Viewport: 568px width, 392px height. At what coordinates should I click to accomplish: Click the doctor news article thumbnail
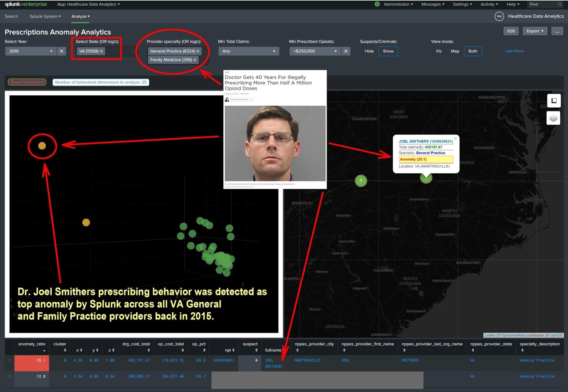point(275,130)
